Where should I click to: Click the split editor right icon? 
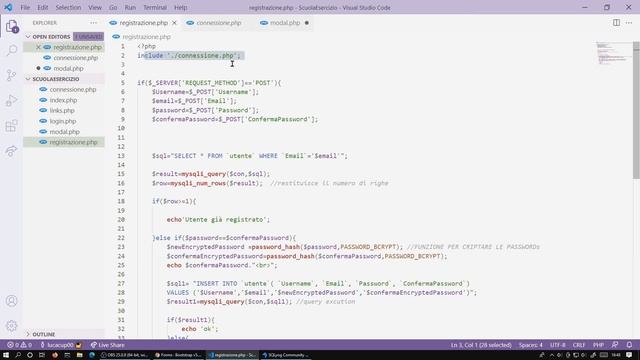point(616,23)
